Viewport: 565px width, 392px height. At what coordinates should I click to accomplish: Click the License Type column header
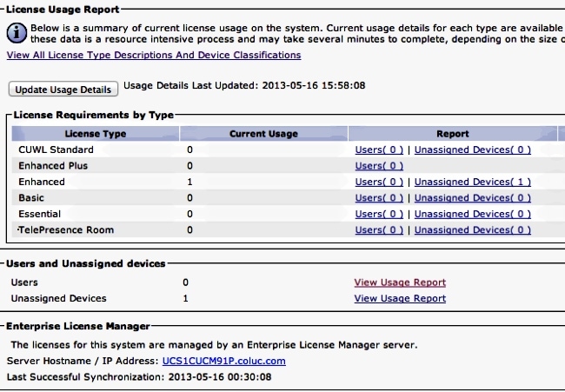pos(96,134)
